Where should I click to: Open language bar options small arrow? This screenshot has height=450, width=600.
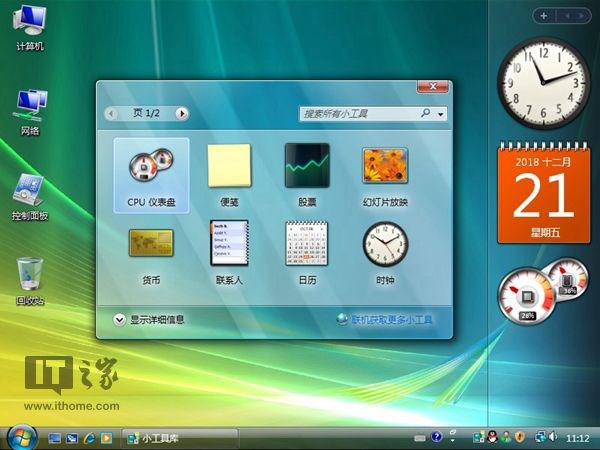pos(453,441)
